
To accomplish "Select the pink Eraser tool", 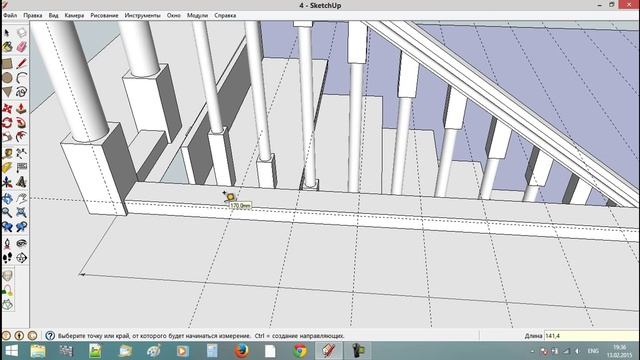I will [x=22, y=47].
